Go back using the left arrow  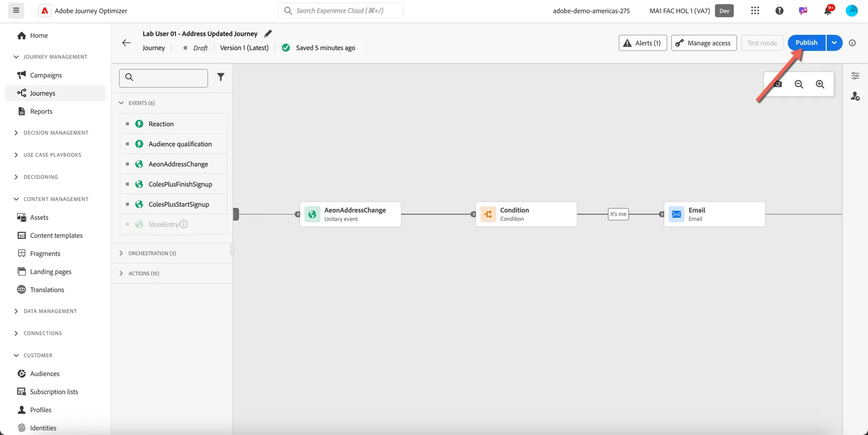[x=127, y=43]
